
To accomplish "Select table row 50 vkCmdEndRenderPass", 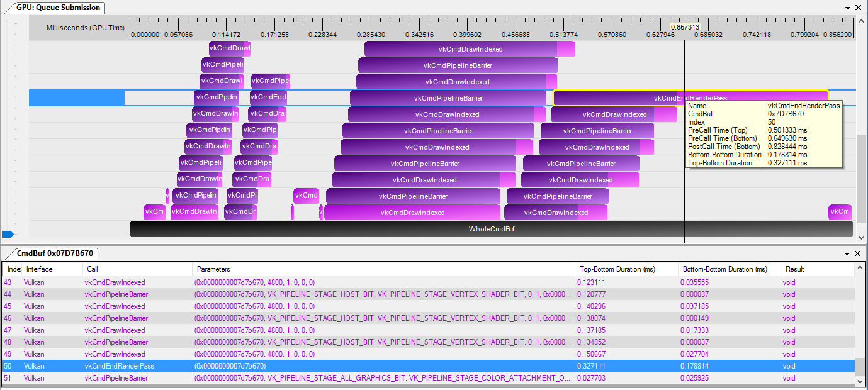I will (x=252, y=366).
